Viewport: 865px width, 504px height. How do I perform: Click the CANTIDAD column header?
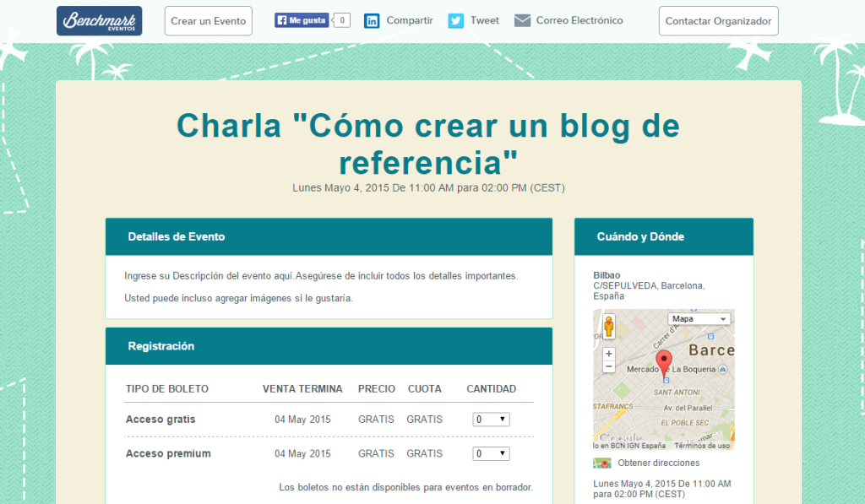pos(492,388)
